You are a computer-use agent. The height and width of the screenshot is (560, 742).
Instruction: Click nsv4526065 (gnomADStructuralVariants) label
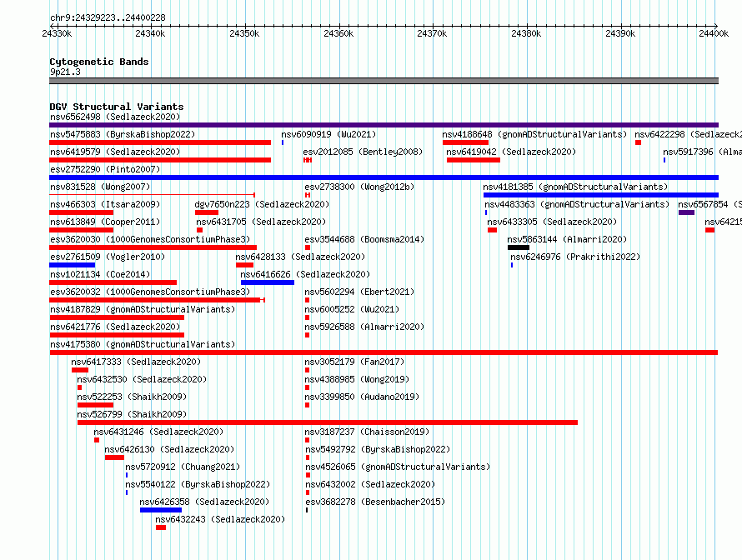(398, 467)
